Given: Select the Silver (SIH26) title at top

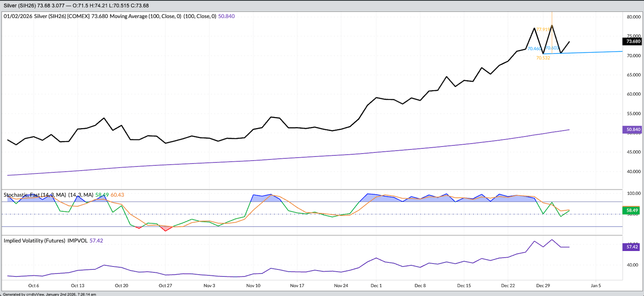Looking at the screenshot, I should point(19,6).
